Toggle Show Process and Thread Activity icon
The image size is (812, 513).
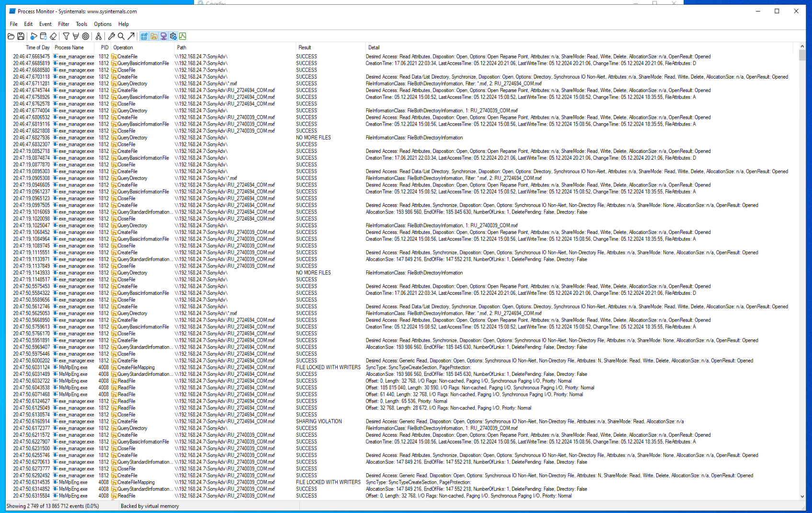[173, 36]
